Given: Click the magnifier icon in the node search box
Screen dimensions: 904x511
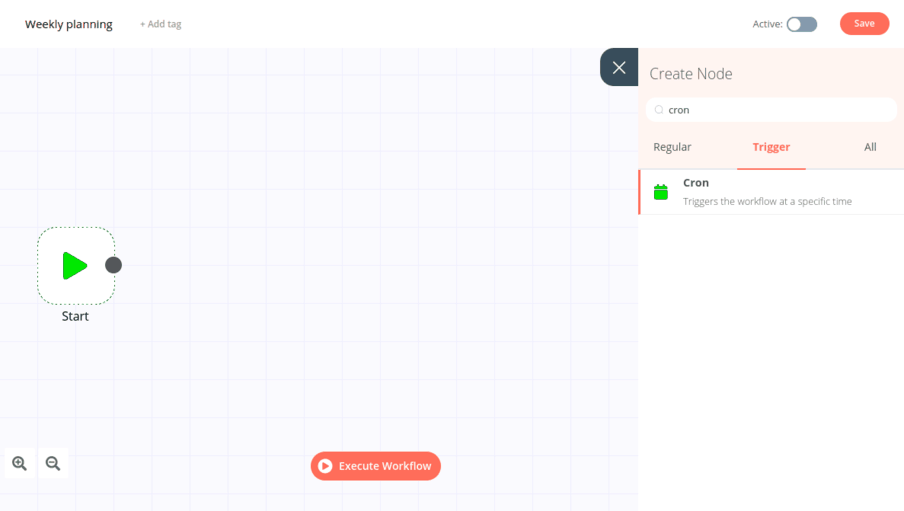Looking at the screenshot, I should click(x=659, y=110).
